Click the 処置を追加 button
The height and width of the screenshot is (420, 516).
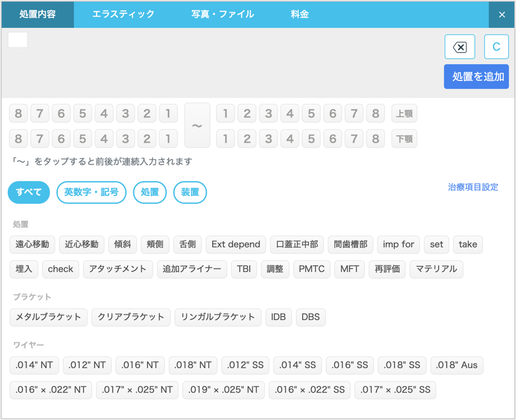[476, 77]
